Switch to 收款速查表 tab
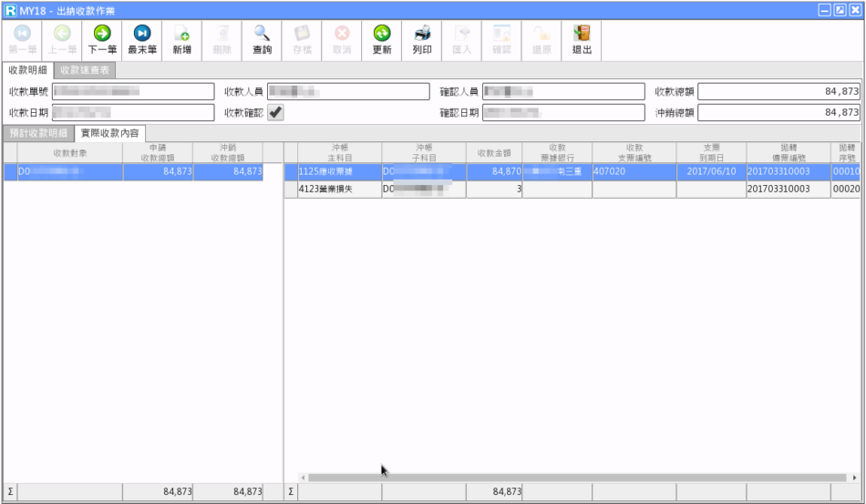This screenshot has width=866, height=504. pyautogui.click(x=85, y=70)
